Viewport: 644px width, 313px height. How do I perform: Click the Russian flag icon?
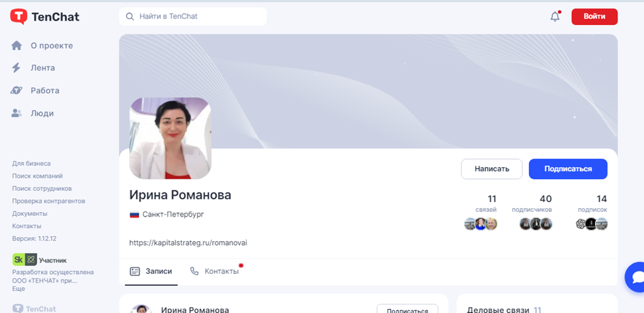pyautogui.click(x=134, y=215)
